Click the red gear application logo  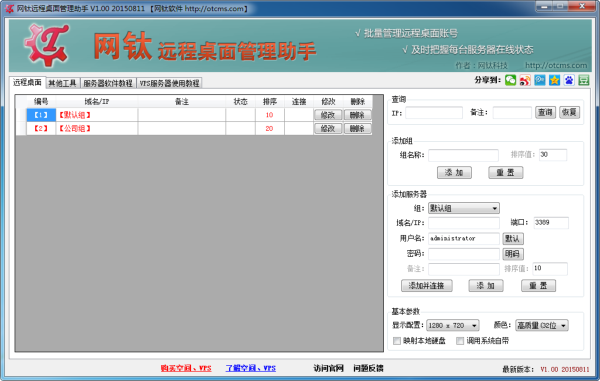(46, 45)
